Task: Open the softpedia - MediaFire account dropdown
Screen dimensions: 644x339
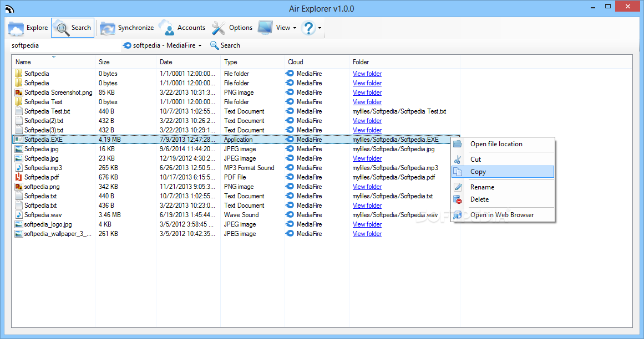Action: (163, 45)
